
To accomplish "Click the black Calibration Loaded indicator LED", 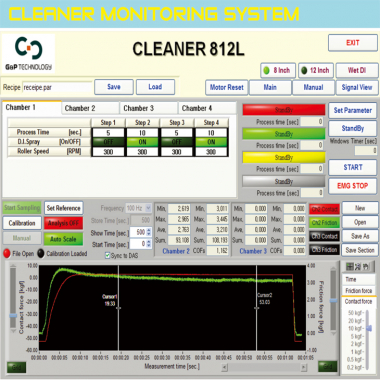I will (x=41, y=253).
